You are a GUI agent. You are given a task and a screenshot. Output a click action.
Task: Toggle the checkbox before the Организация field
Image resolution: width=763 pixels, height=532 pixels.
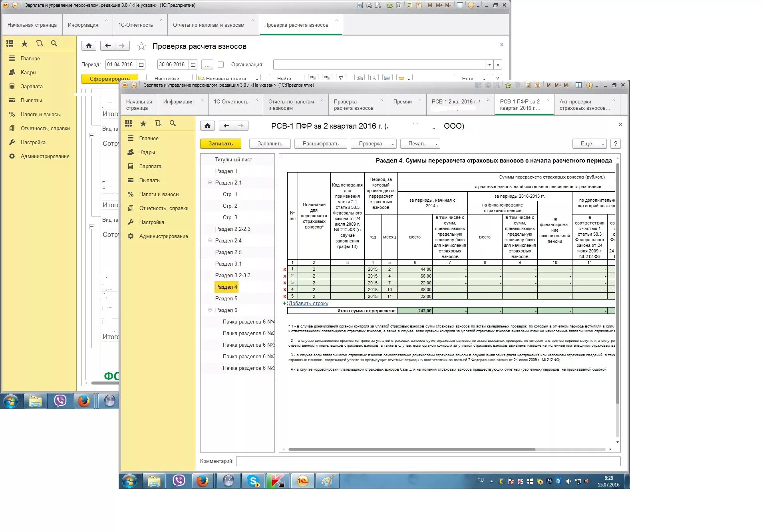221,64
